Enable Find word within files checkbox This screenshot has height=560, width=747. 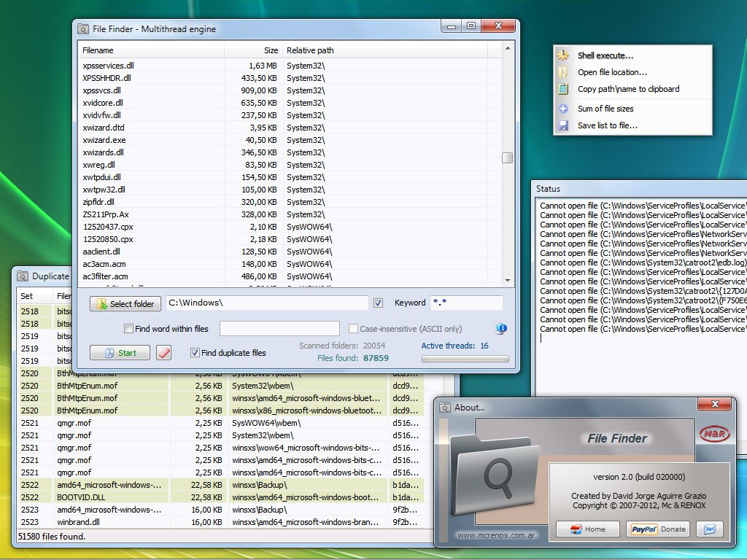[128, 329]
